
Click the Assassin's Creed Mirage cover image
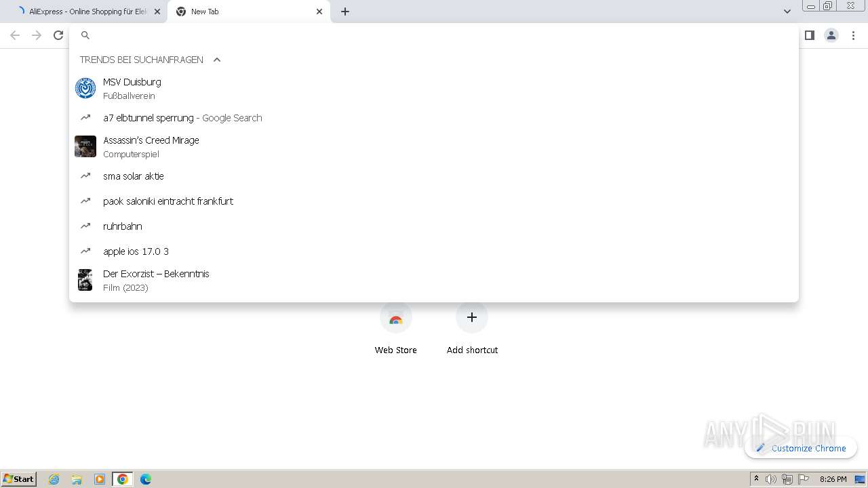point(85,146)
